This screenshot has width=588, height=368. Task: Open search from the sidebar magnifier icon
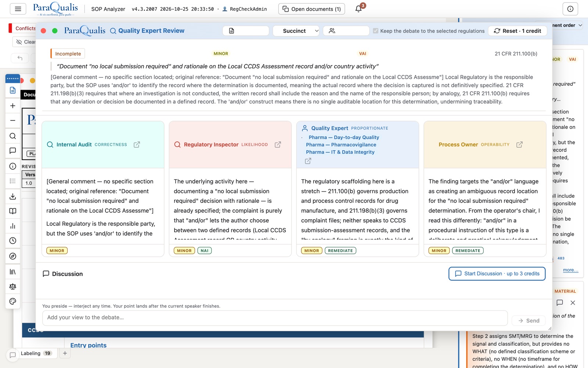(12, 136)
